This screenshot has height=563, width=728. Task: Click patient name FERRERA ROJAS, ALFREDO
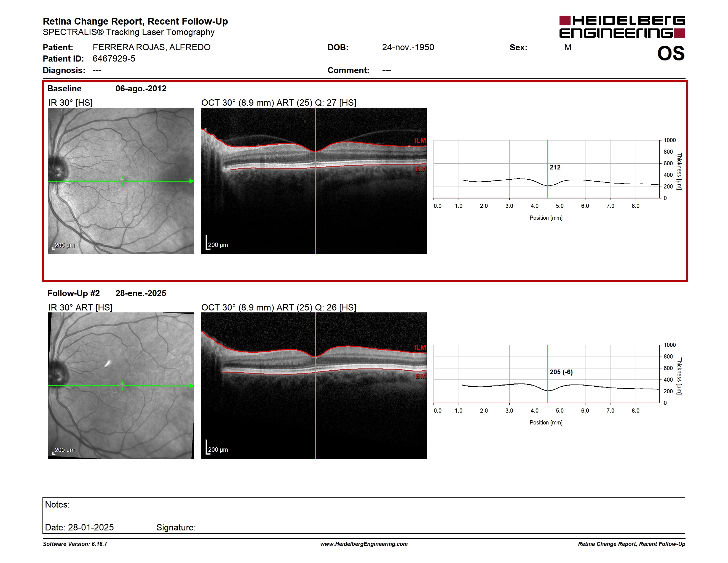151,47
